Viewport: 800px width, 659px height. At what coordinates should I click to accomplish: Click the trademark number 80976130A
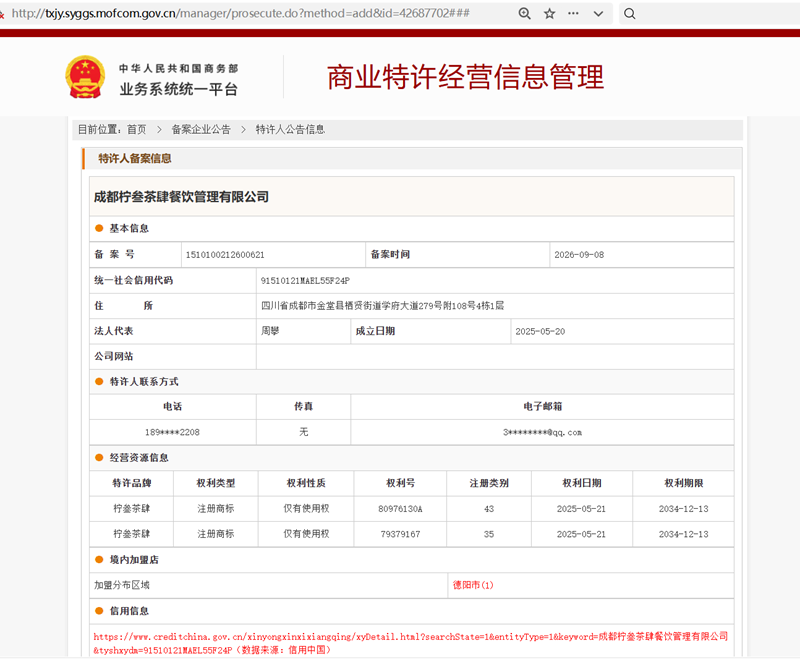click(x=400, y=509)
